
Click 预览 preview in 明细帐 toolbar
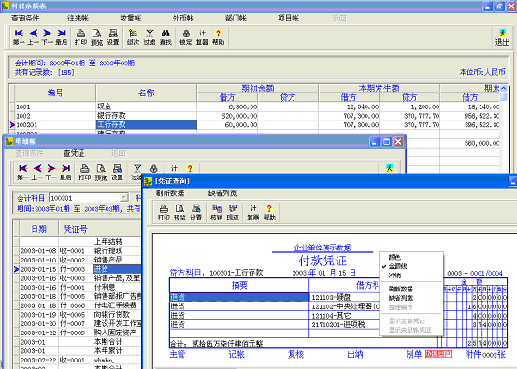(x=101, y=172)
